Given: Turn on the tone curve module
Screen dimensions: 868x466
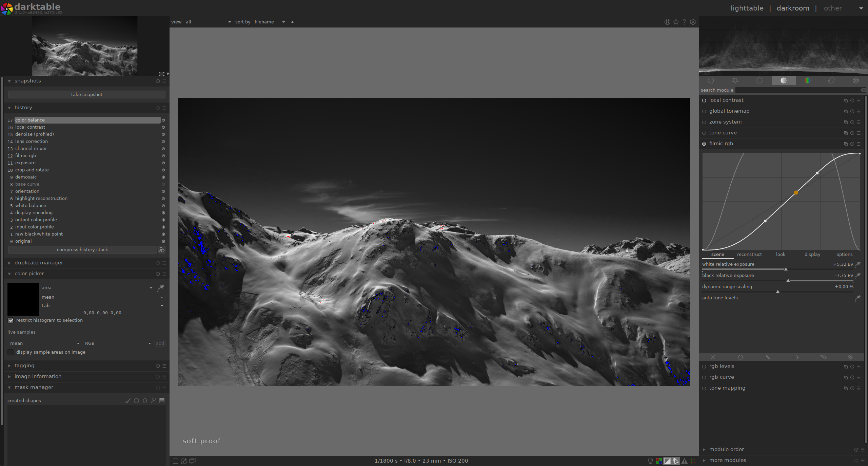Looking at the screenshot, I should [x=704, y=133].
